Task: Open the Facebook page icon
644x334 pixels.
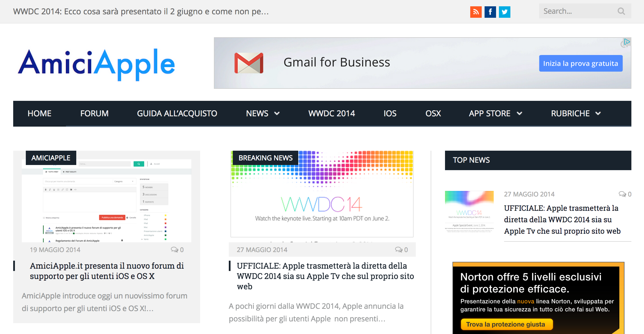Action: (x=490, y=12)
